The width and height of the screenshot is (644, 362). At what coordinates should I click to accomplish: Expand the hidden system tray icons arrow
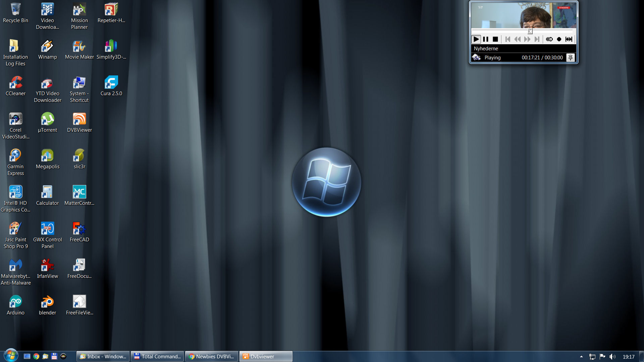581,357
